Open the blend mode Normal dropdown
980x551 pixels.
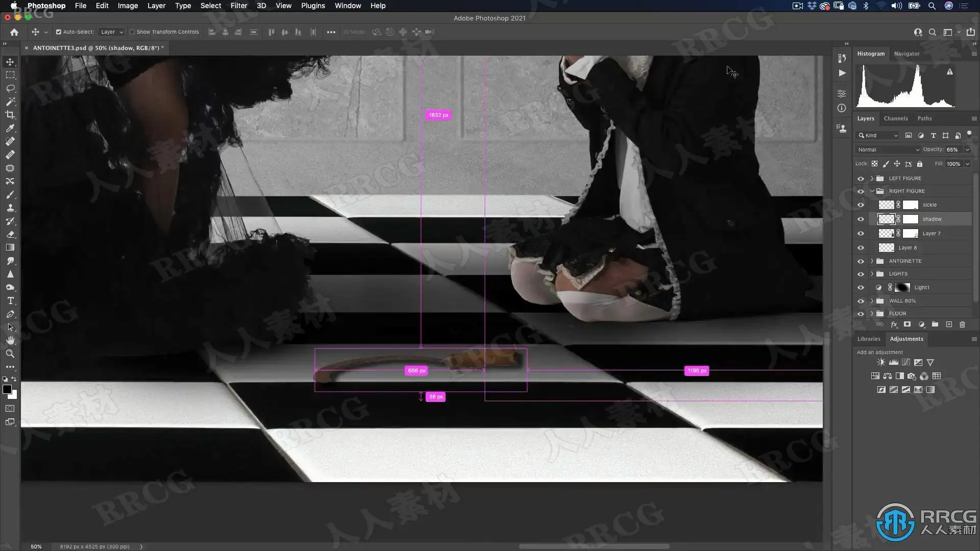click(888, 149)
